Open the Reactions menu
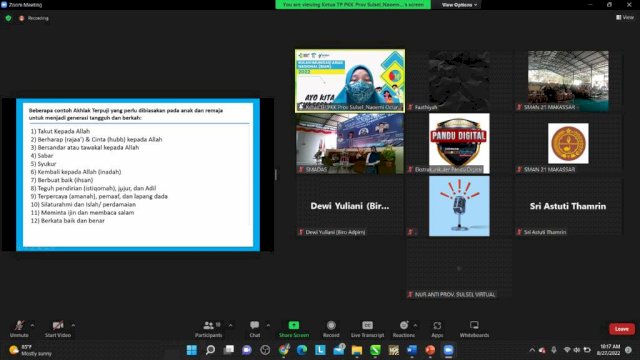Viewport: 640px width, 360px height. tap(404, 329)
